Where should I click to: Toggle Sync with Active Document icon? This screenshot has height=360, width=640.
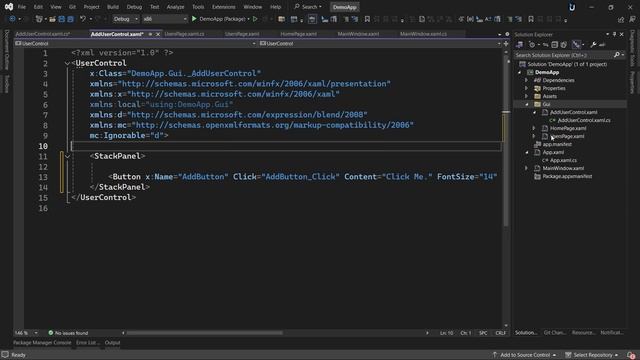point(545,44)
